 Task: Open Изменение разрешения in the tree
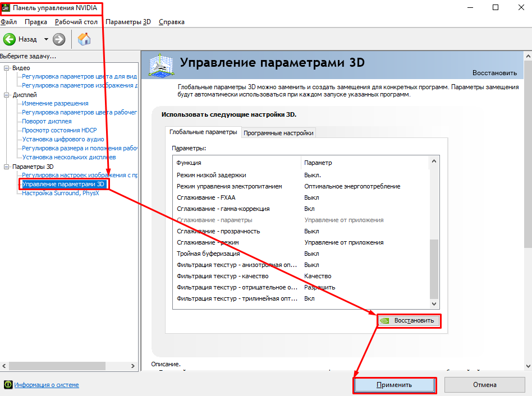(x=55, y=103)
